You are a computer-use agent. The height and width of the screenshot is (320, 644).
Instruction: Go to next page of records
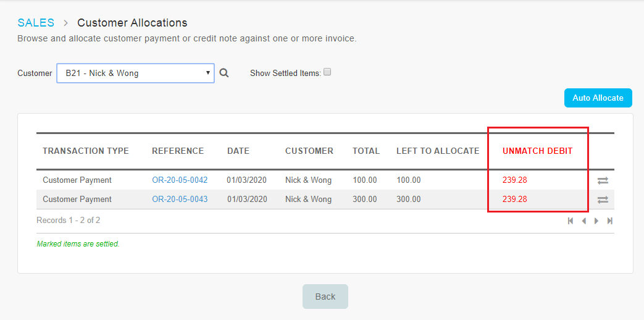click(596, 221)
